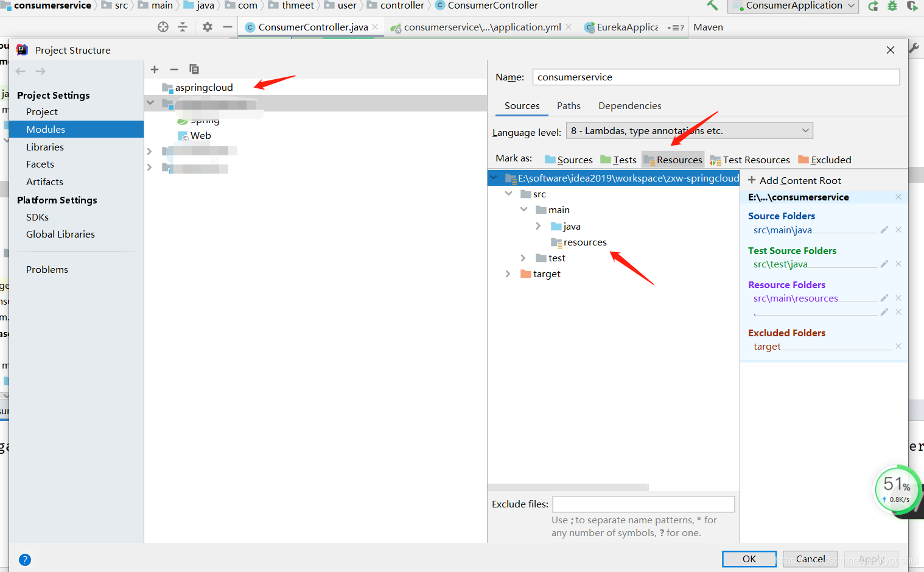Expand the test folder node

click(x=523, y=258)
